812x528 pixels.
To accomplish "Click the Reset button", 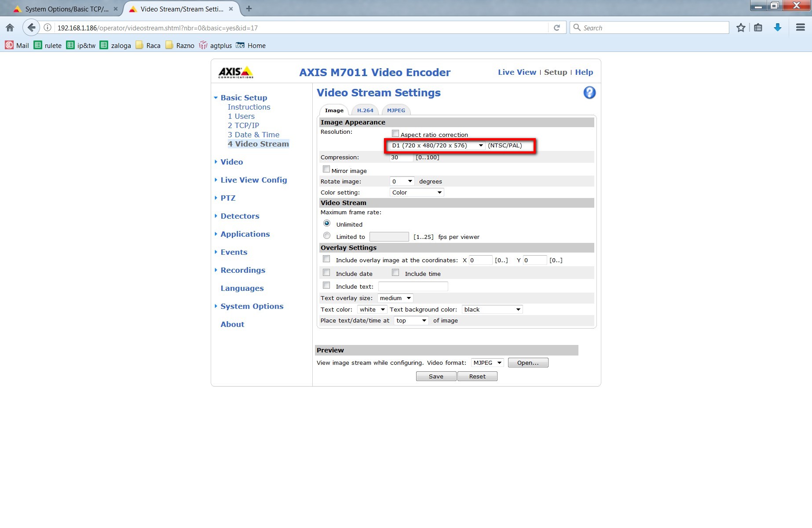I will click(x=477, y=376).
